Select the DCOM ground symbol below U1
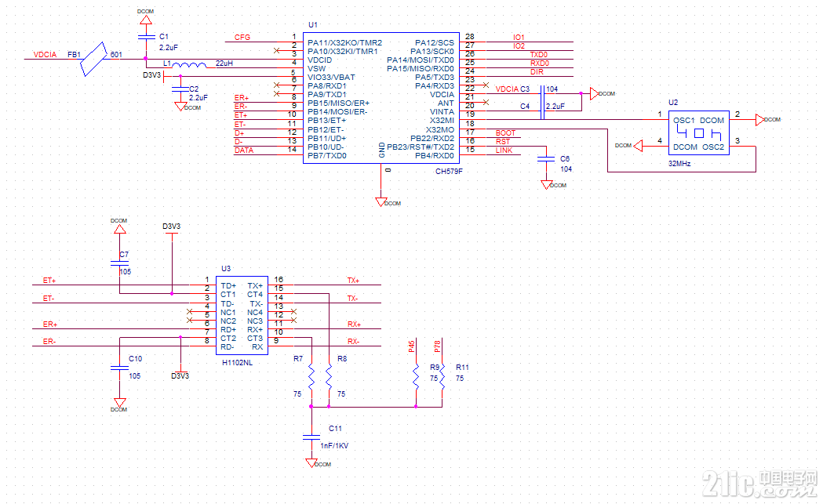Viewport: 823px width, 504px height. pos(381,202)
